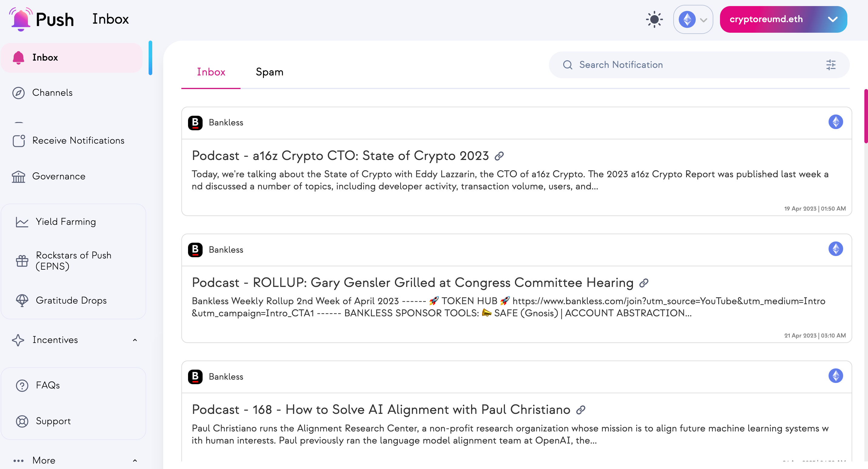Click the Search Notification field
This screenshot has width=868, height=469.
point(674,65)
